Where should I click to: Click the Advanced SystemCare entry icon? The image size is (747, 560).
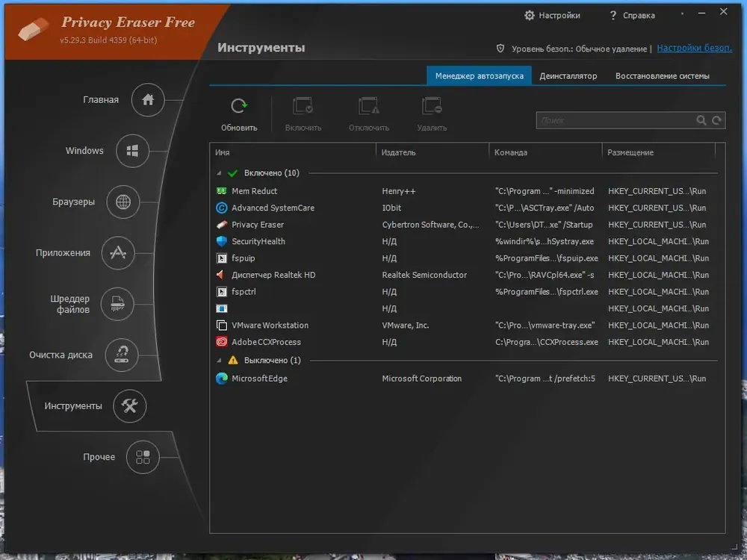point(222,208)
